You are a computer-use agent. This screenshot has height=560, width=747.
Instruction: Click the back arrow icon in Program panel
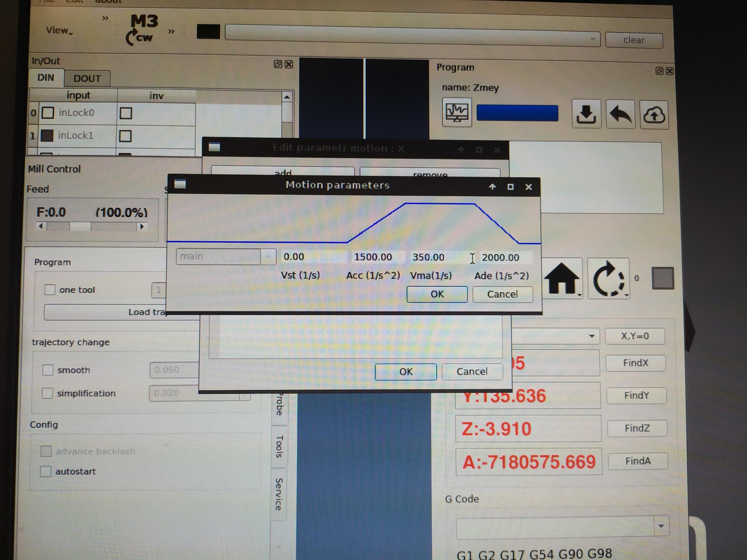620,114
